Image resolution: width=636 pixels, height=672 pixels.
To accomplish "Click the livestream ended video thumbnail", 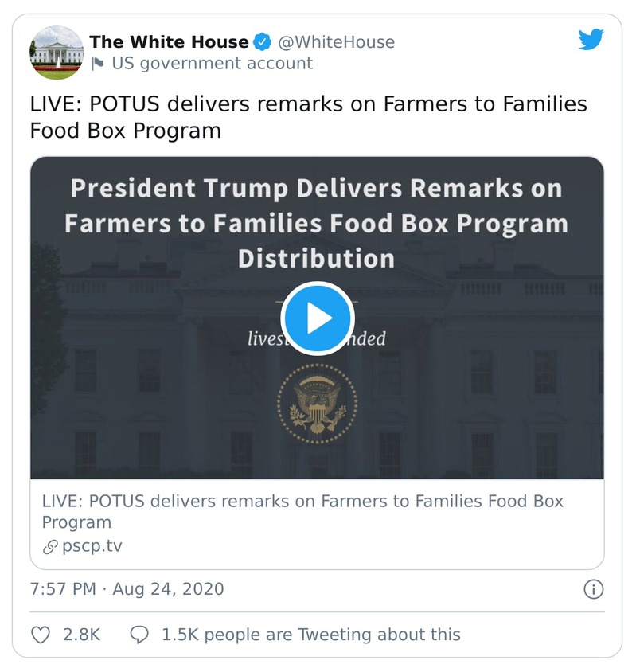I will pos(317,317).
